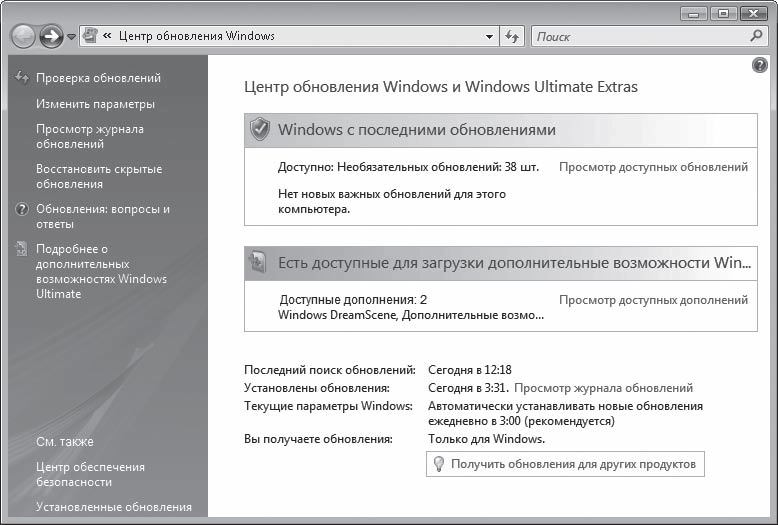
Task: Select 'Восстановить скрытые обновления' link
Action: (98, 176)
